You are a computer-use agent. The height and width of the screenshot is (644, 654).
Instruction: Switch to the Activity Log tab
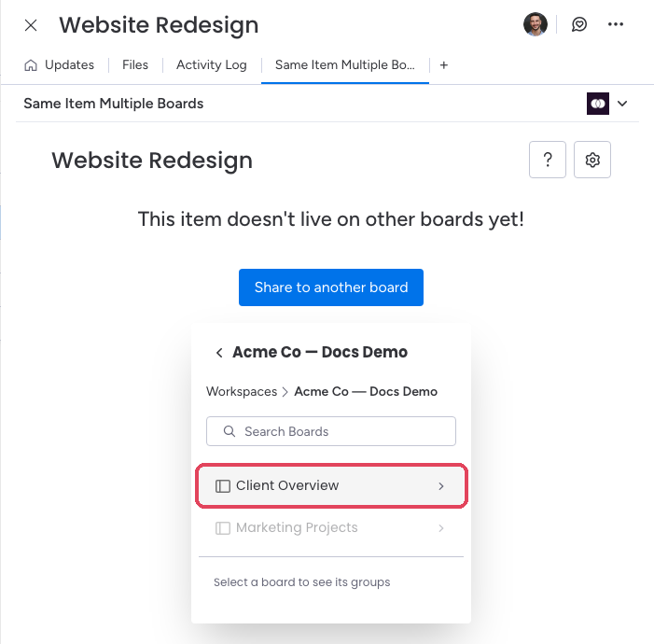(x=212, y=65)
